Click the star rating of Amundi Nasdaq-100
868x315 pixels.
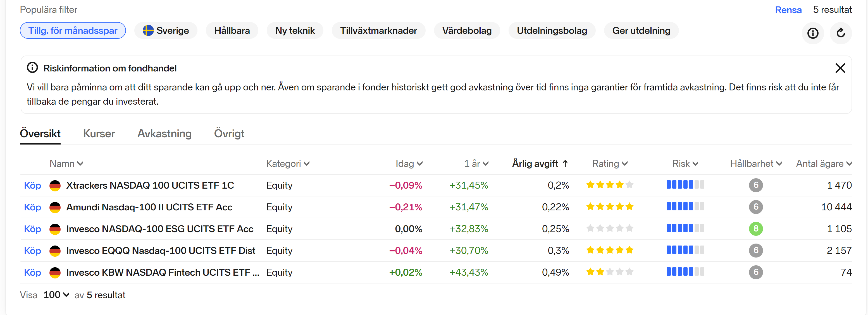pyautogui.click(x=610, y=207)
